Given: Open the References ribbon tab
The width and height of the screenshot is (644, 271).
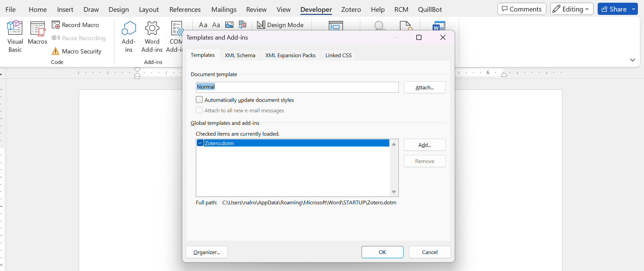Looking at the screenshot, I should point(185,9).
